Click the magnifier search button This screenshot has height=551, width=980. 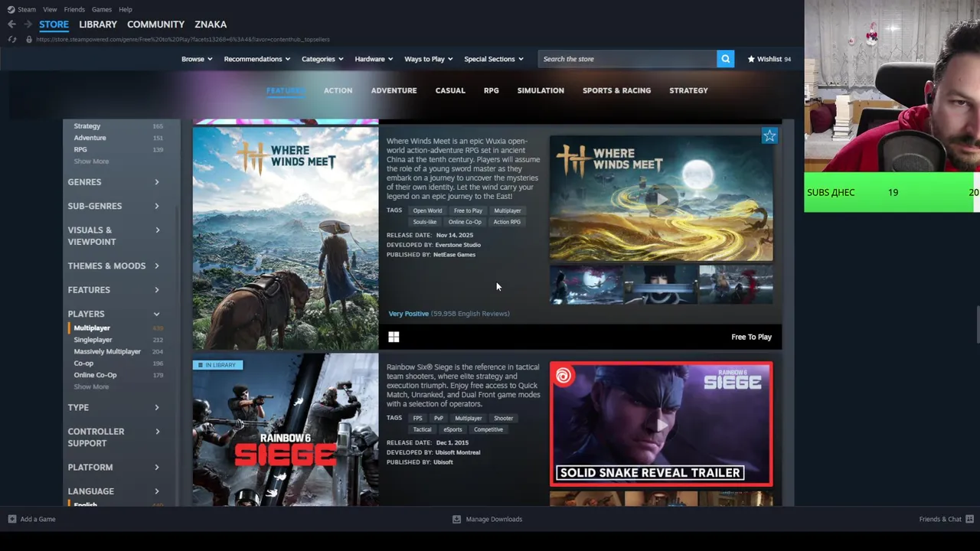click(x=725, y=59)
